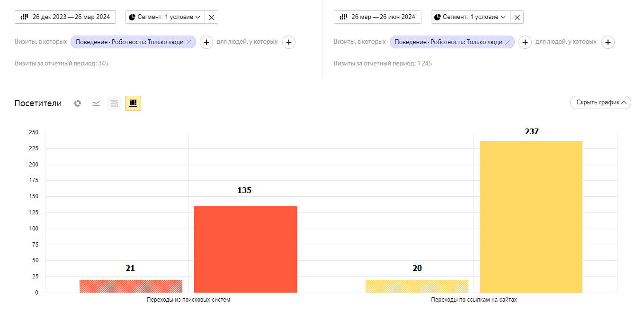Delete the right 'Только люди' filter chip
The height and width of the screenshot is (313, 644).
point(508,42)
